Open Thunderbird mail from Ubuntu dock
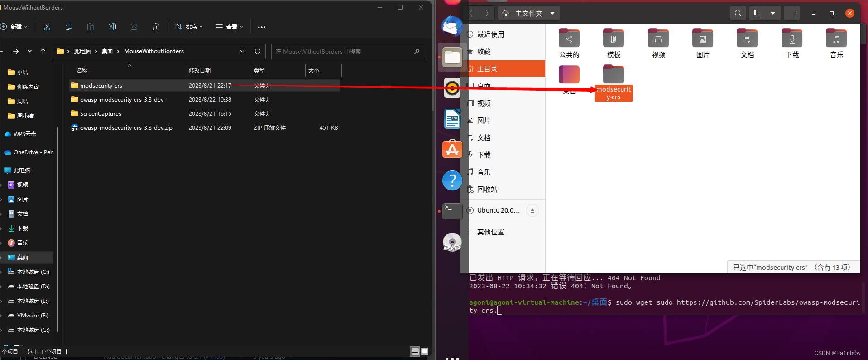Viewport: 868px width, 360px height. point(452,27)
